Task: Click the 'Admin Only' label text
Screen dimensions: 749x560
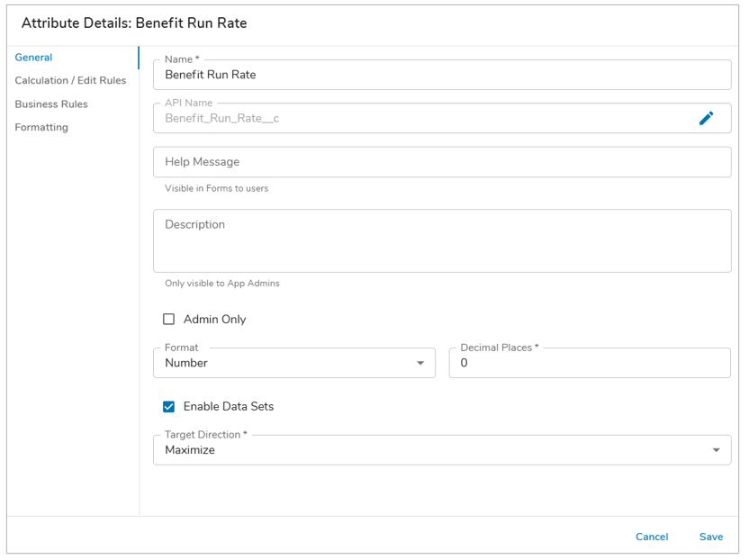Action: (x=214, y=320)
